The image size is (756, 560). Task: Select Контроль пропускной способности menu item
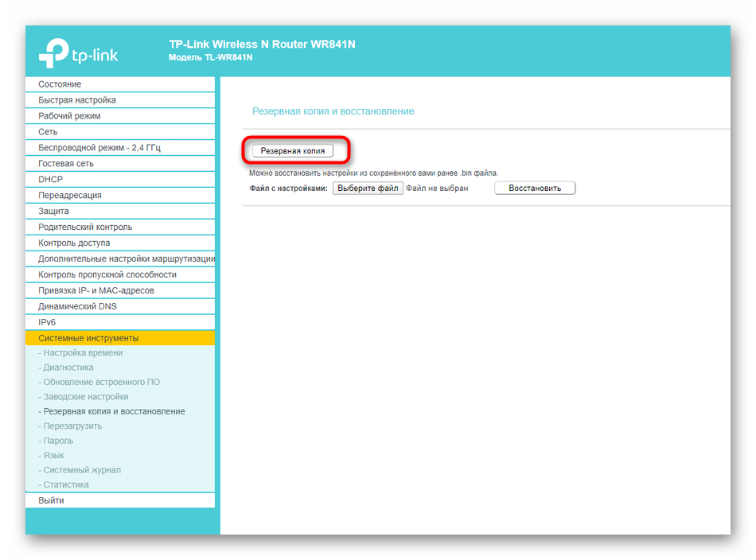click(107, 275)
